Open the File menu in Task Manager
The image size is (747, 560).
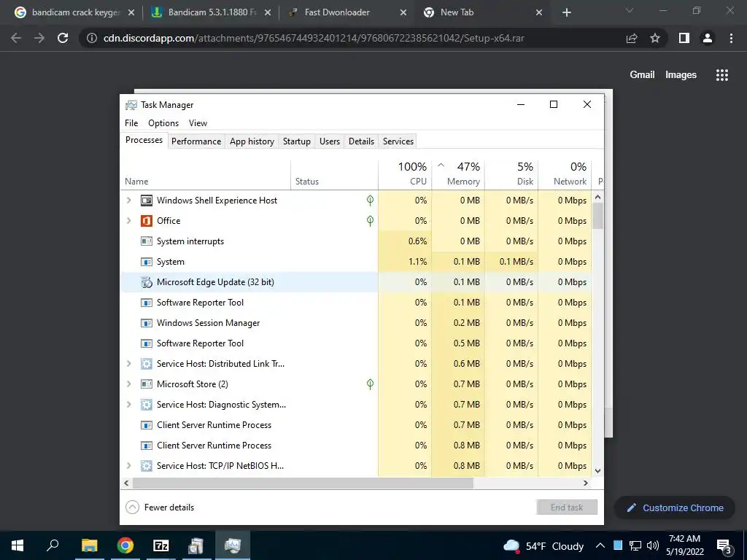(131, 122)
